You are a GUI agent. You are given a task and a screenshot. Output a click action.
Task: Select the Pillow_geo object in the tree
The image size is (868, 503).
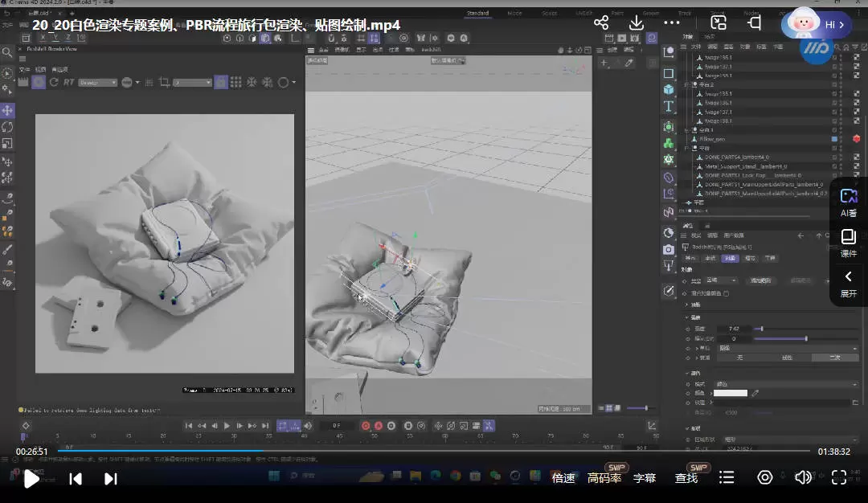point(712,139)
